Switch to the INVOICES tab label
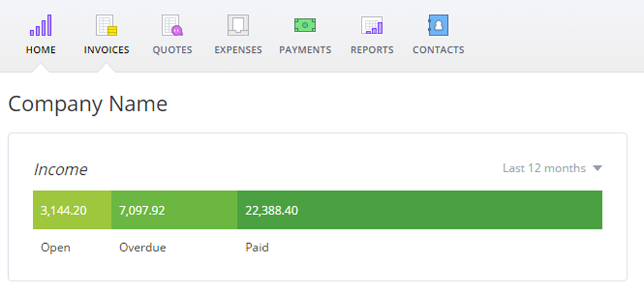The height and width of the screenshot is (294, 644). click(107, 50)
